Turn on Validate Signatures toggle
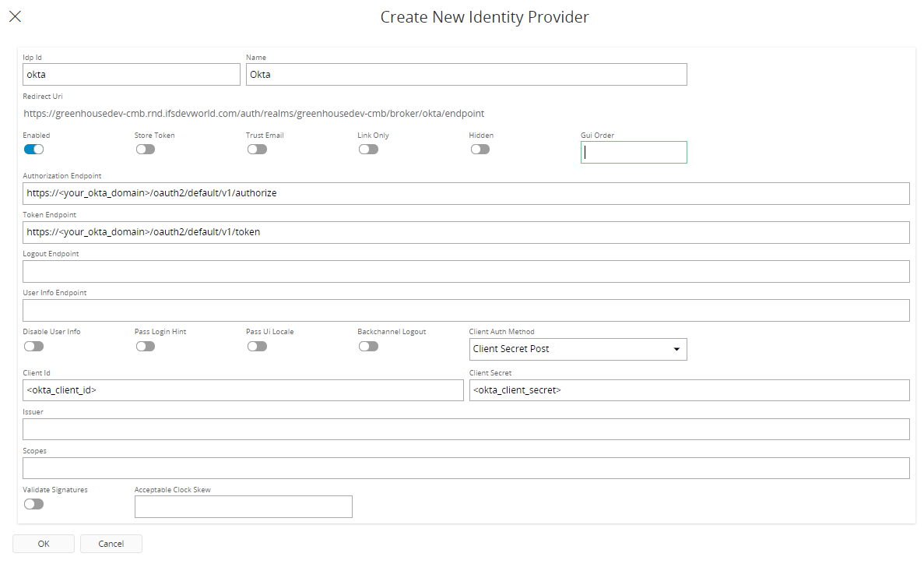Viewport: 924px width, 578px height. click(x=33, y=504)
